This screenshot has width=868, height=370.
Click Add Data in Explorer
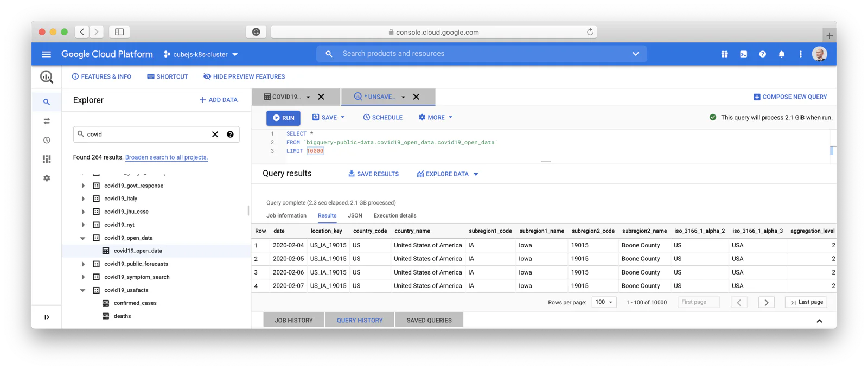pyautogui.click(x=218, y=100)
